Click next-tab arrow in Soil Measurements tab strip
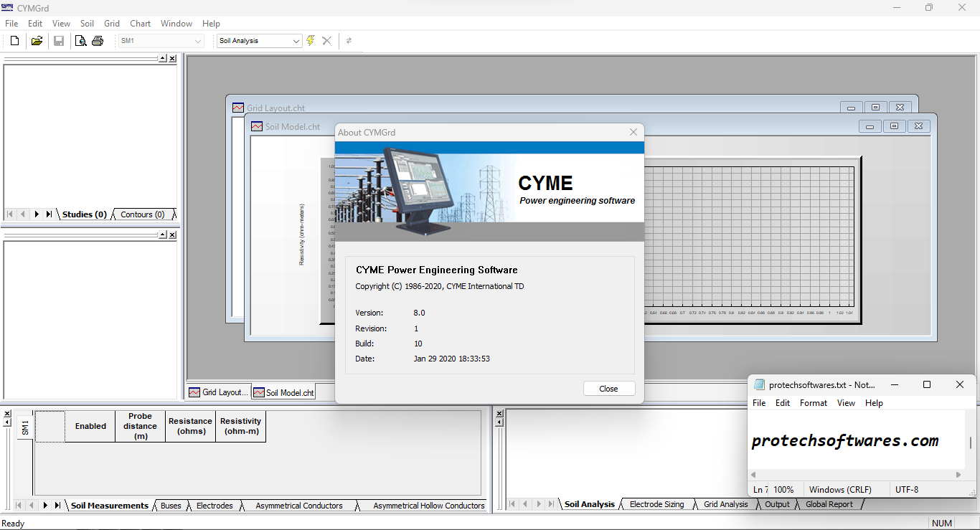980x530 pixels. (45, 506)
